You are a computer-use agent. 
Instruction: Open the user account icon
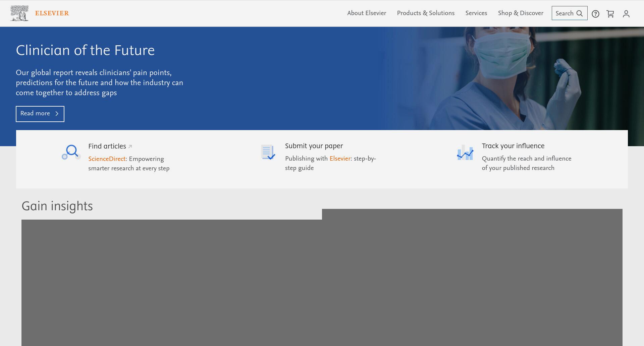(626, 14)
